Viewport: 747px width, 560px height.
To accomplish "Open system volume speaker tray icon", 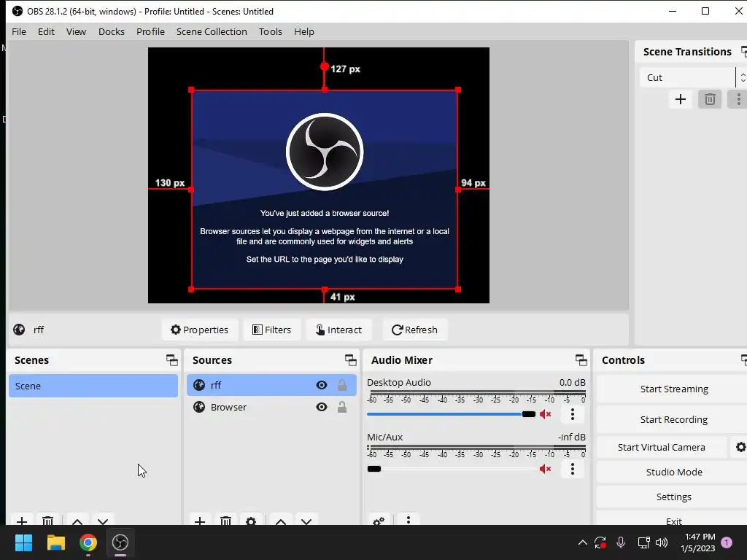I will (x=662, y=542).
